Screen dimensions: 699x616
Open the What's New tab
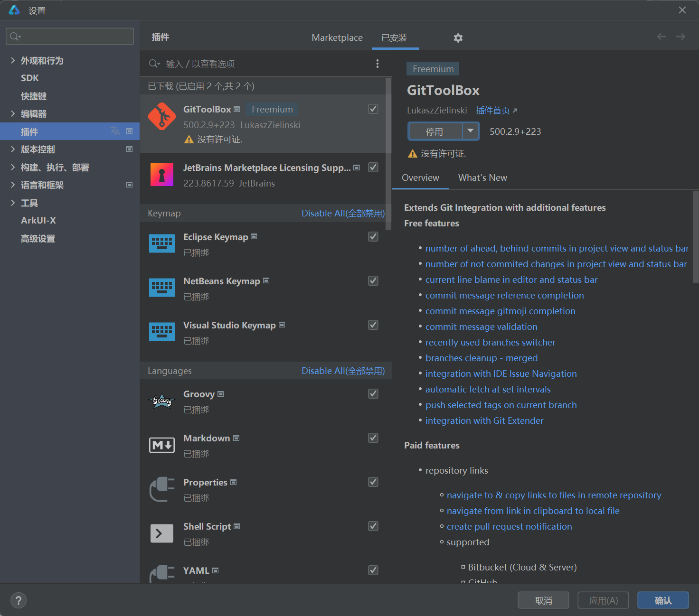coord(482,177)
